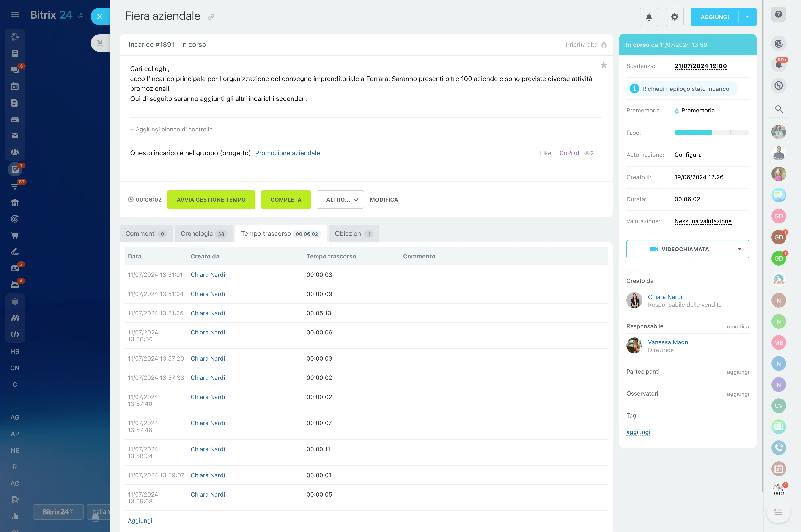Toggle menu settings icon beside Bitrix 24
This screenshot has height=532, width=801.
[80, 15]
